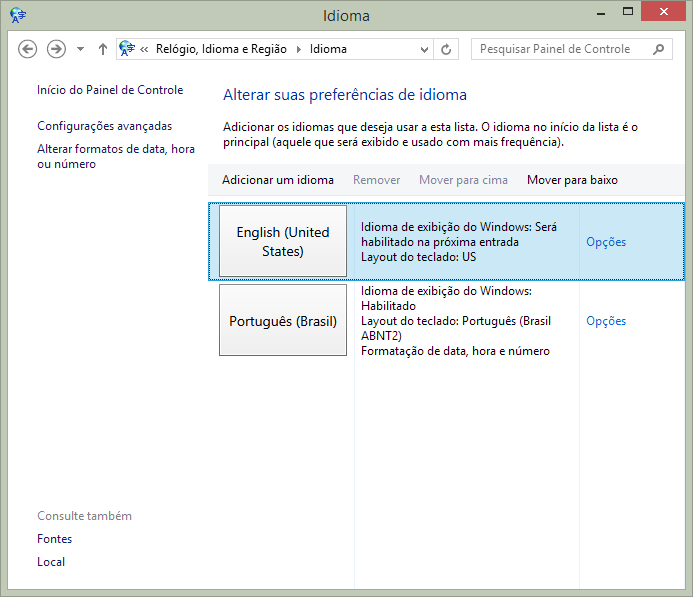This screenshot has height=597, width=693.
Task: Click the magnifier search icon
Action: click(x=658, y=49)
